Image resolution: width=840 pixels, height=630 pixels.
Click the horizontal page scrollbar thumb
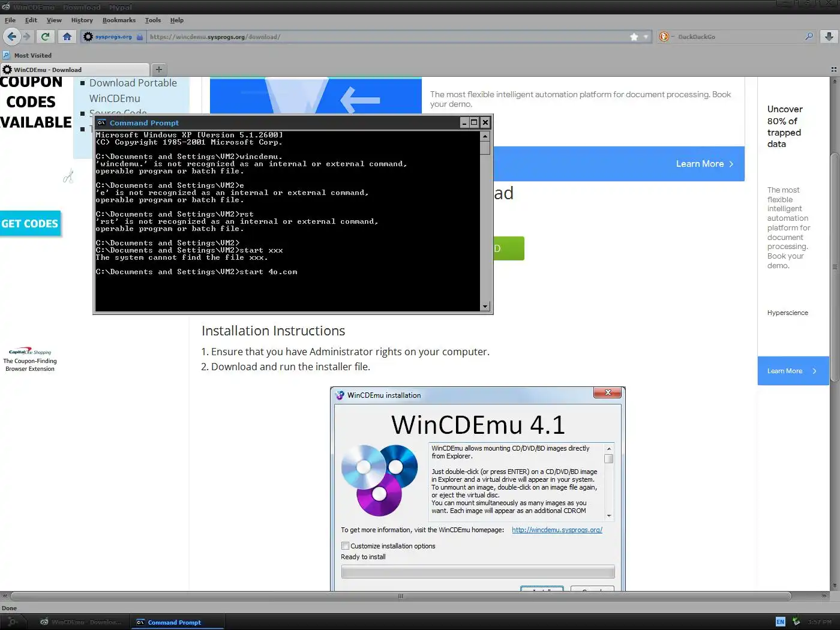point(400,596)
